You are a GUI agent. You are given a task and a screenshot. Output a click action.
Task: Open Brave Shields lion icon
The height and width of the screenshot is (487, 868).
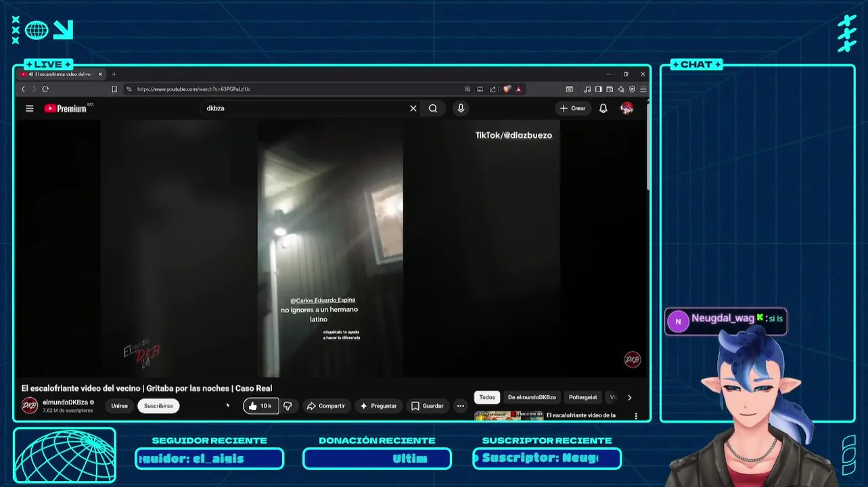tap(507, 89)
